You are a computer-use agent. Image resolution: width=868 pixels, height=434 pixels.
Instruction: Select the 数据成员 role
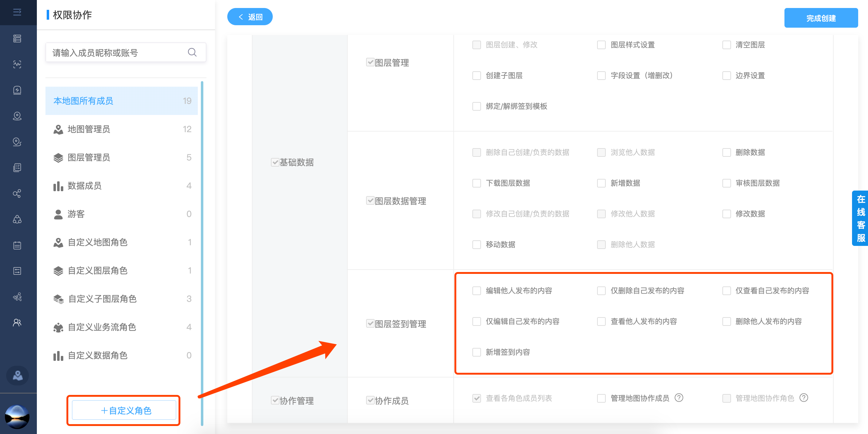pyautogui.click(x=122, y=186)
